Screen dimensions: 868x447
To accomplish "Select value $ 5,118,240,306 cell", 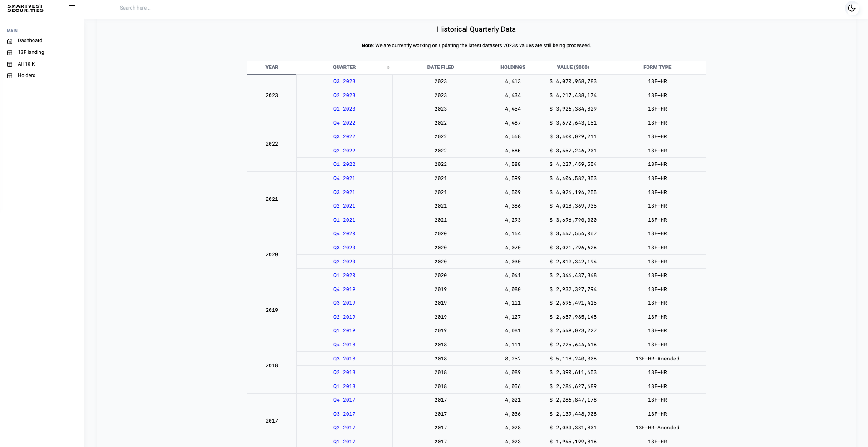I will point(573,359).
